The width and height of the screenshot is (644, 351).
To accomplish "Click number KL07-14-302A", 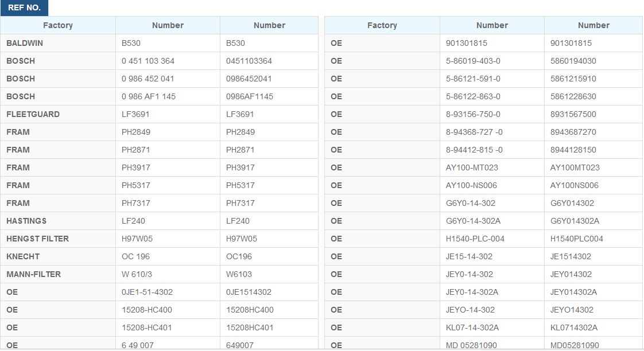I will point(472,327).
